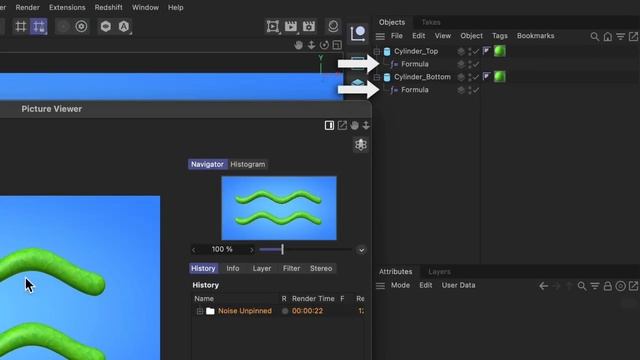640x360 pixels.
Task: Click the hexagon eye render icon
Action: (x=106, y=27)
